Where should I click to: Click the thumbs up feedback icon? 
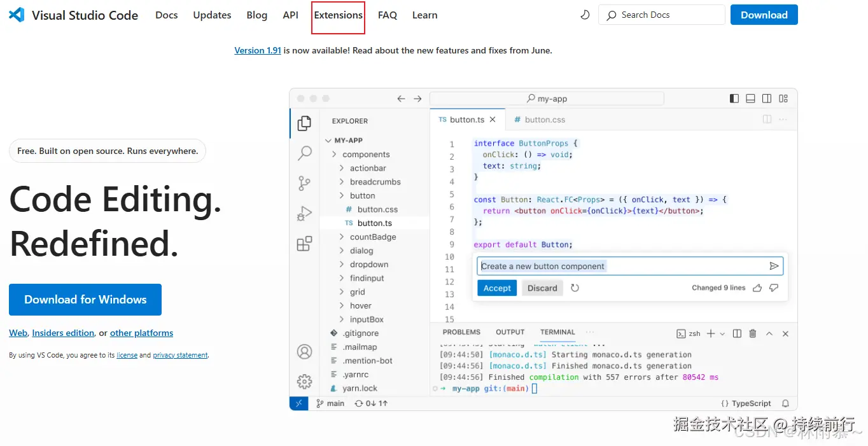tap(757, 288)
